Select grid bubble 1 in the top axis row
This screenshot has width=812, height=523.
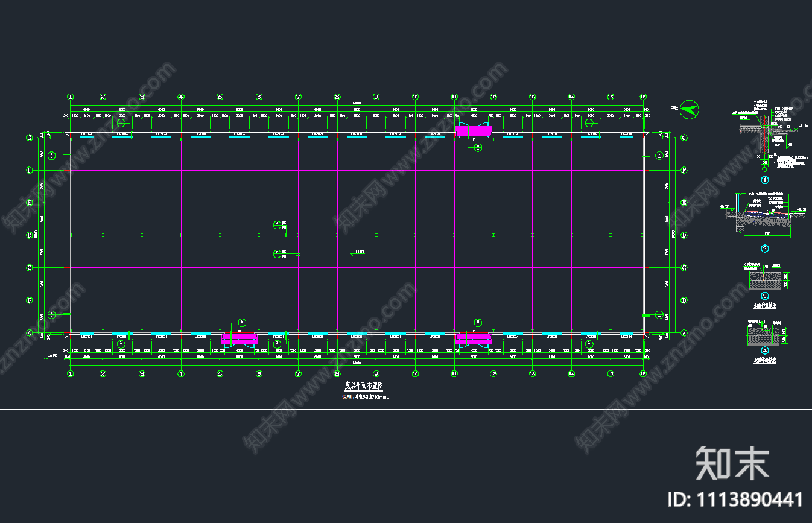[x=70, y=97]
